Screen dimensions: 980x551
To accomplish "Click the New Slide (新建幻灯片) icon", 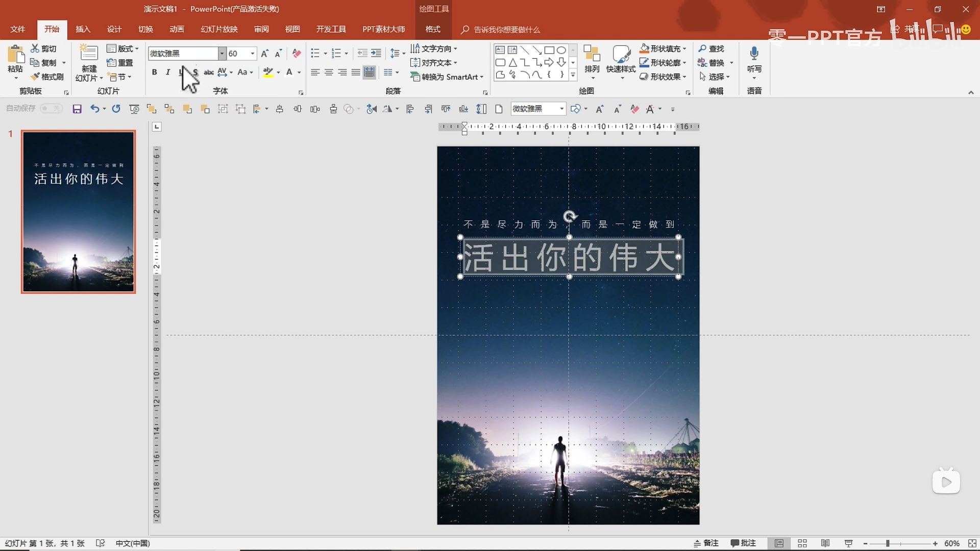I will pyautogui.click(x=89, y=54).
